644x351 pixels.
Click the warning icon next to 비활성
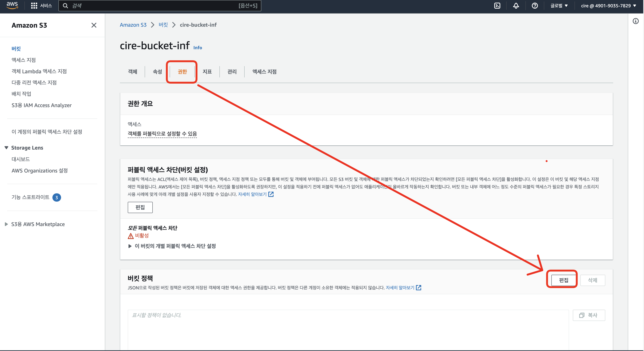pyautogui.click(x=131, y=236)
